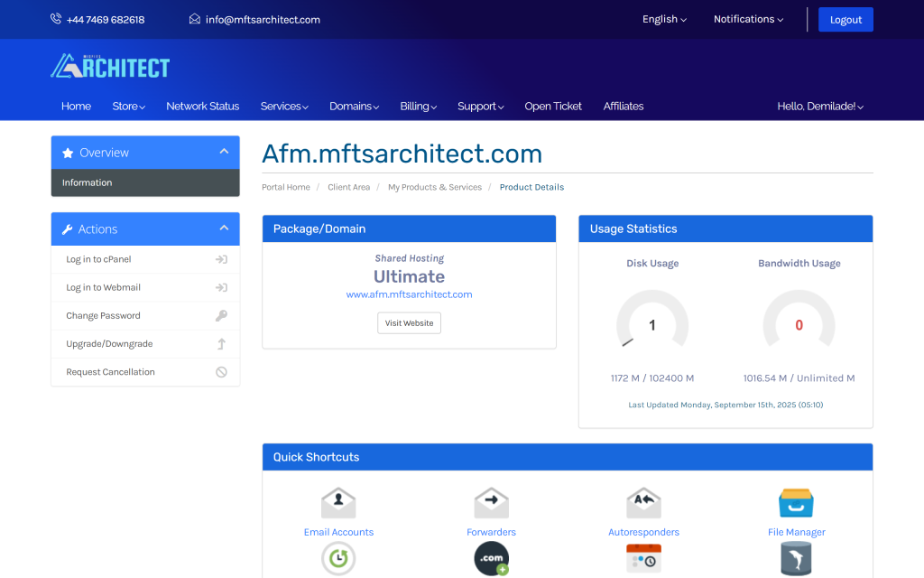Collapse the Actions sidebar panel
Image resolution: width=924 pixels, height=578 pixels.
click(224, 228)
